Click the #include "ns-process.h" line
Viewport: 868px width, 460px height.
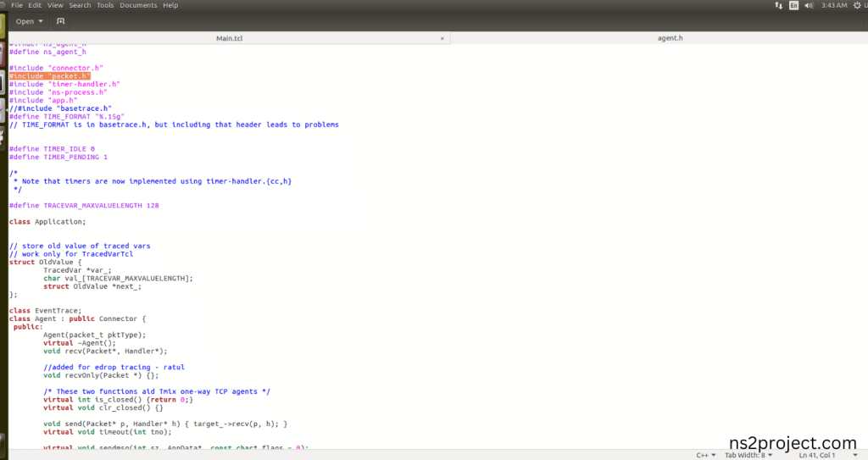pyautogui.click(x=58, y=91)
